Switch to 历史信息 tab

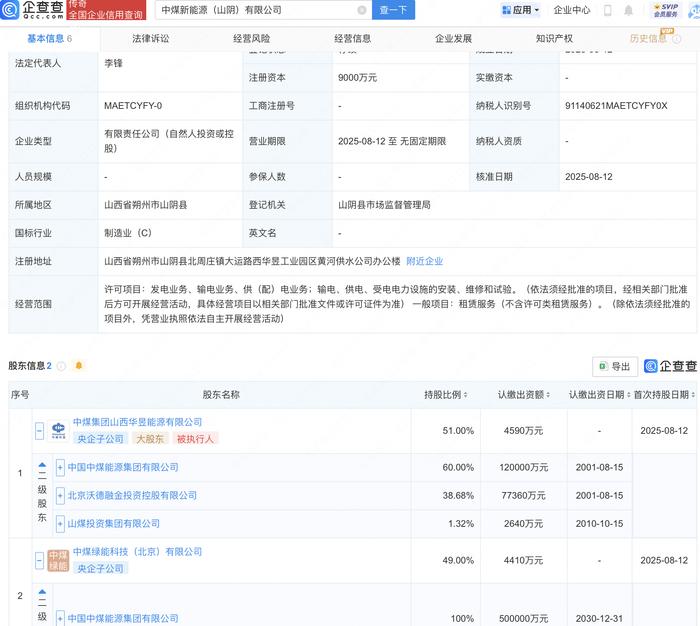click(648, 39)
